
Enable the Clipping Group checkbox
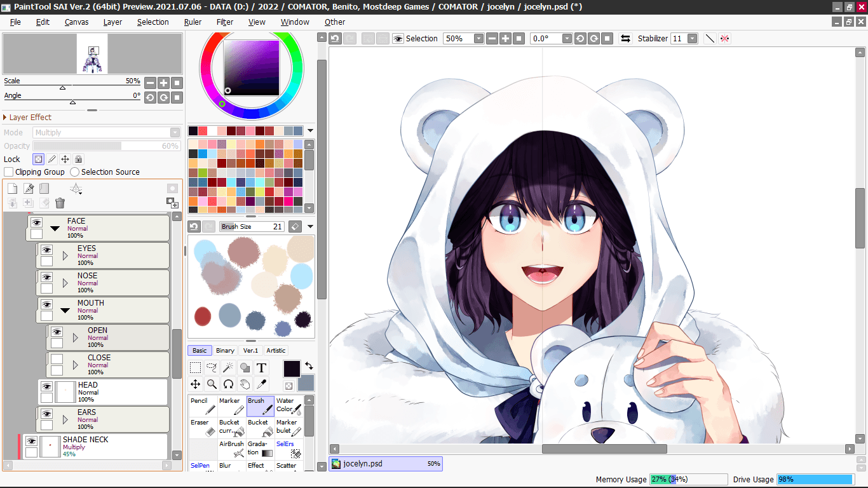(9, 172)
